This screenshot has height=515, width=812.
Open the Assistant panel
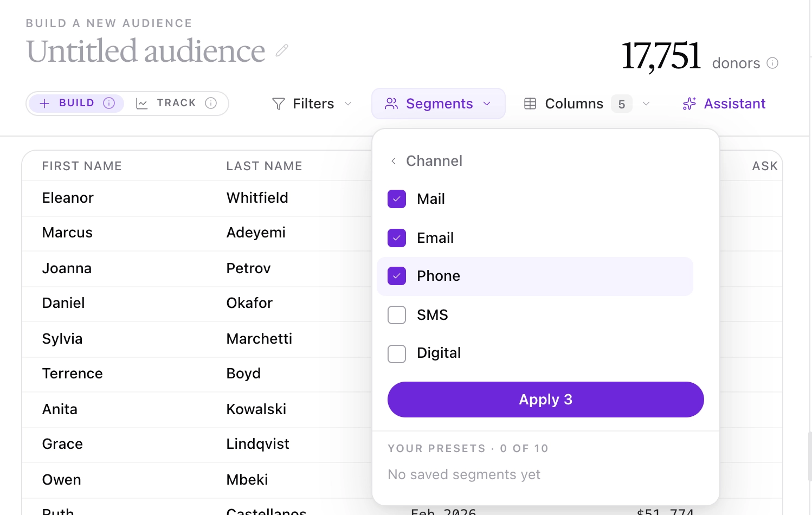pos(724,104)
